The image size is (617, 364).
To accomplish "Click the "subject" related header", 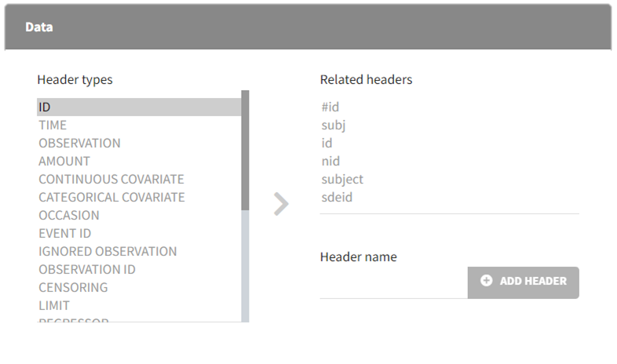I will 342,180.
